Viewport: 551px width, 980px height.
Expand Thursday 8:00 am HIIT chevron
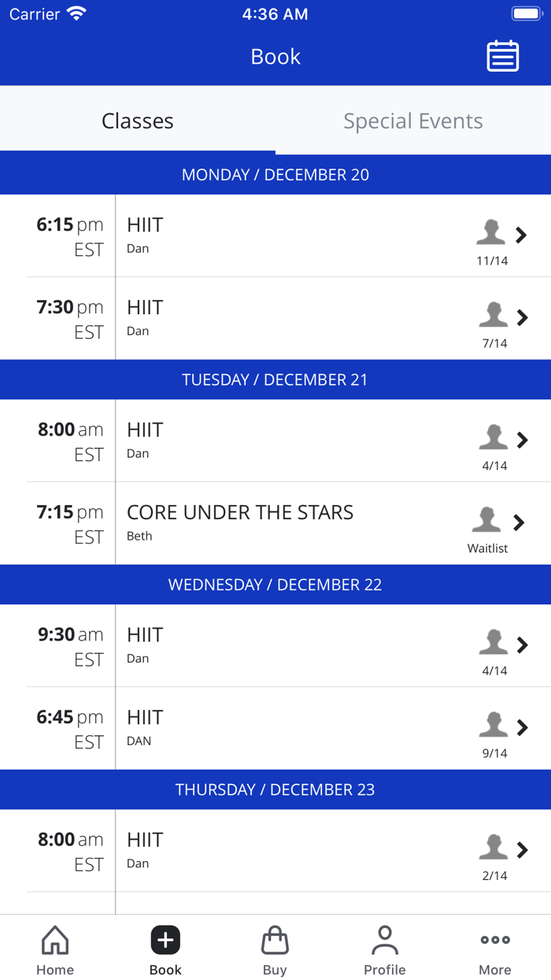click(x=522, y=850)
